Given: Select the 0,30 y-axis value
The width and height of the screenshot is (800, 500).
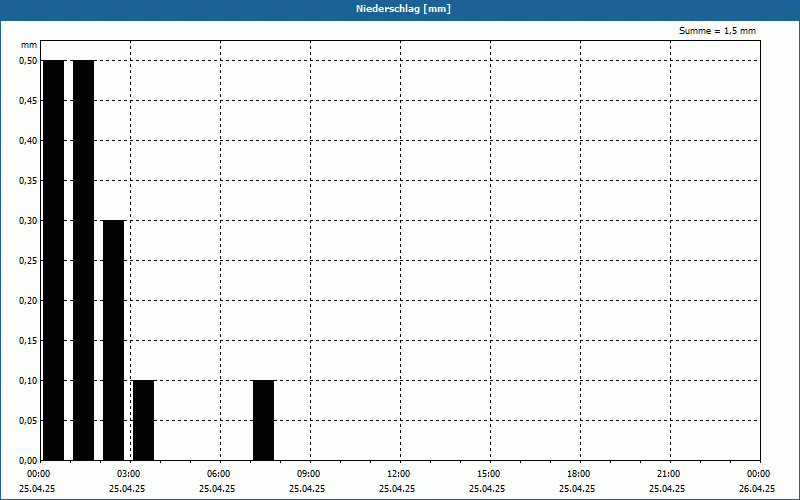Looking at the screenshot, I should pyautogui.click(x=28, y=221).
